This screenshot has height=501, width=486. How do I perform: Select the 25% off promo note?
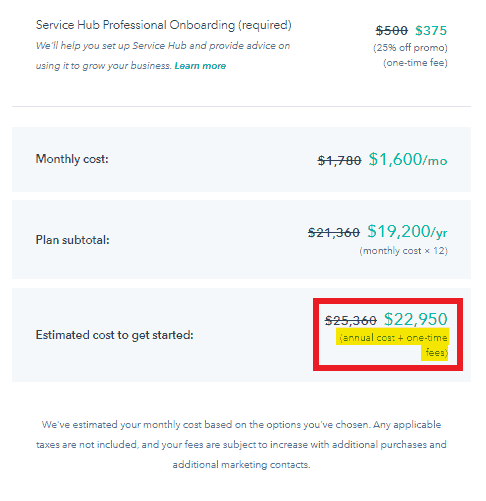tap(410, 48)
